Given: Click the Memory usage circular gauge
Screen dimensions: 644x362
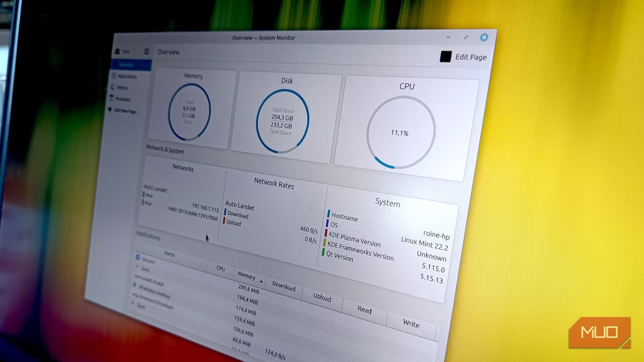Looking at the screenshot, I should [x=189, y=112].
